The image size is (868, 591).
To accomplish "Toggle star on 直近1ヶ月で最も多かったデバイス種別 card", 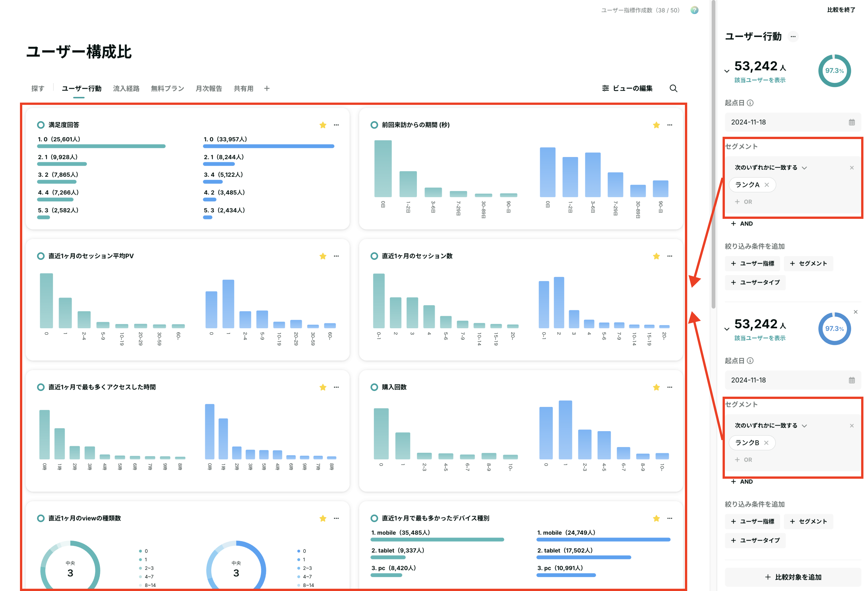I will (656, 518).
